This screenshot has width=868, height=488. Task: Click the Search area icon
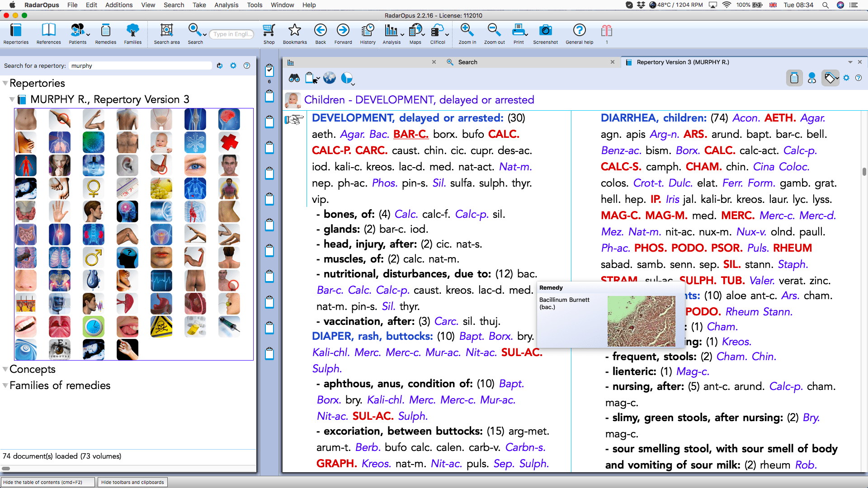coord(166,30)
